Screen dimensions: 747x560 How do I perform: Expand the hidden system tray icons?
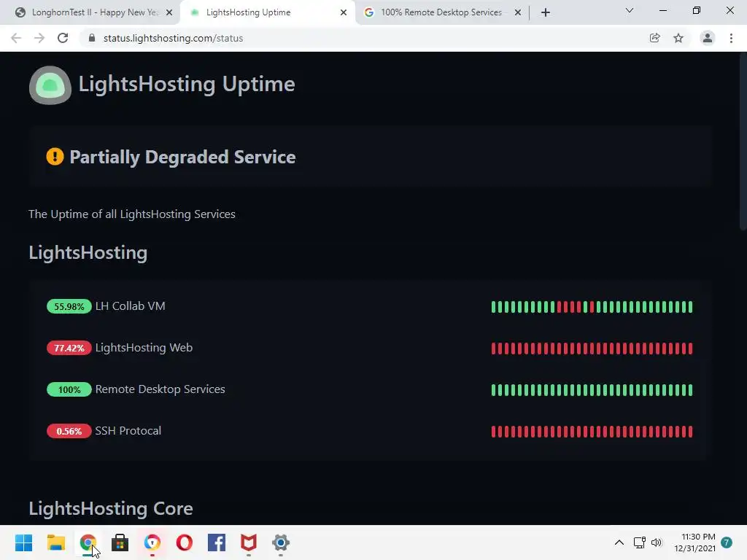pyautogui.click(x=619, y=542)
